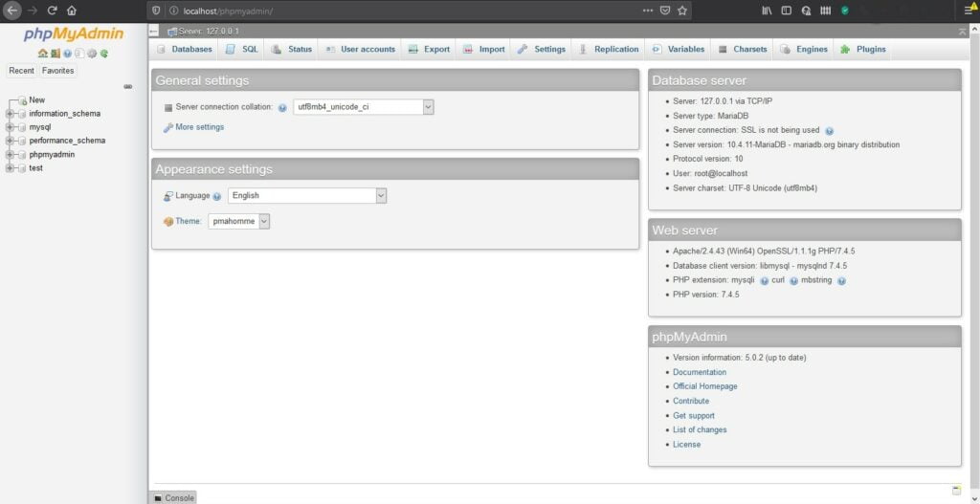
Task: Click the Get support link
Action: 694,416
